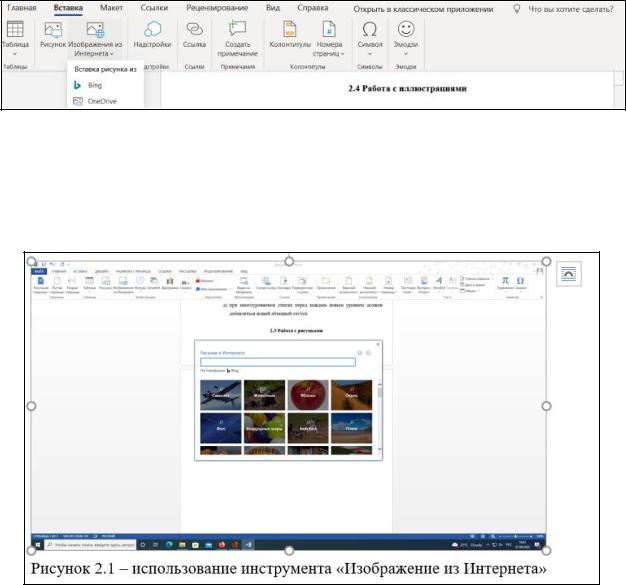This screenshot has width=626, height=585.
Task: Click the Word icon in embedded taskbar
Action: (x=248, y=545)
